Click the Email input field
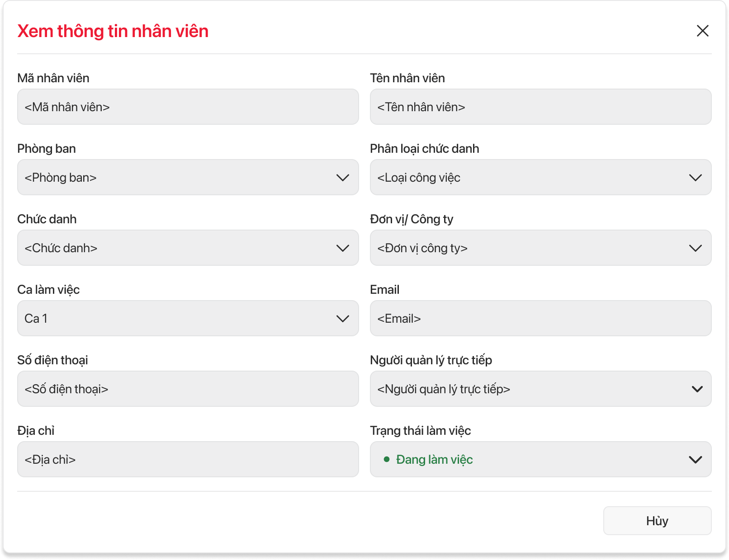 540,319
